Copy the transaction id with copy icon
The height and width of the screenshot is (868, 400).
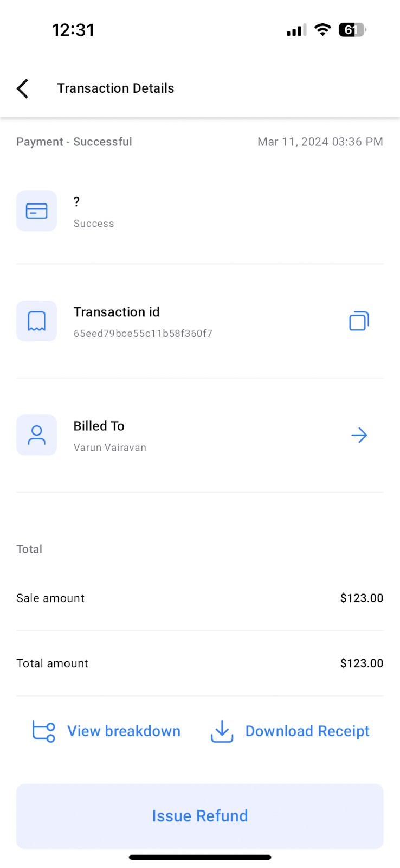click(x=359, y=321)
